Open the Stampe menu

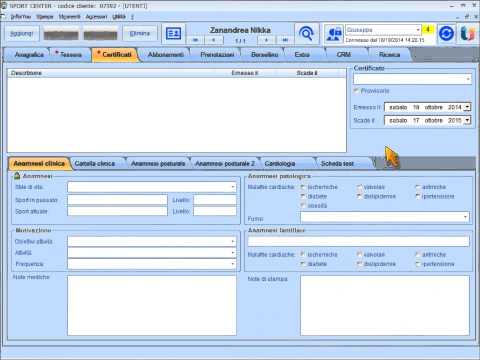(45, 16)
